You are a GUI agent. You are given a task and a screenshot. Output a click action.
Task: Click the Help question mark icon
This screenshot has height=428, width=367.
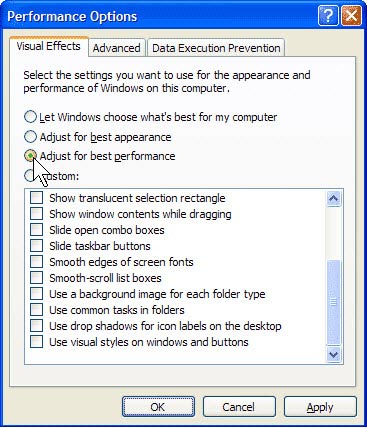[328, 15]
